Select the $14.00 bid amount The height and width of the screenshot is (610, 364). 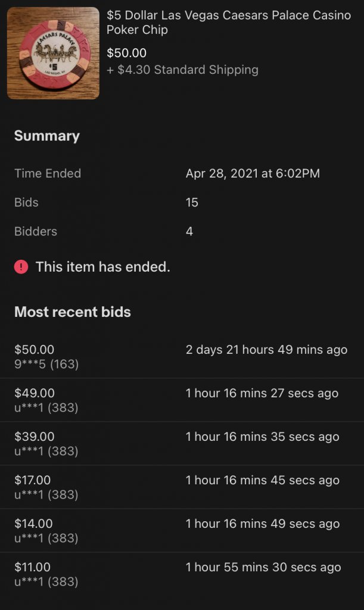(x=33, y=524)
